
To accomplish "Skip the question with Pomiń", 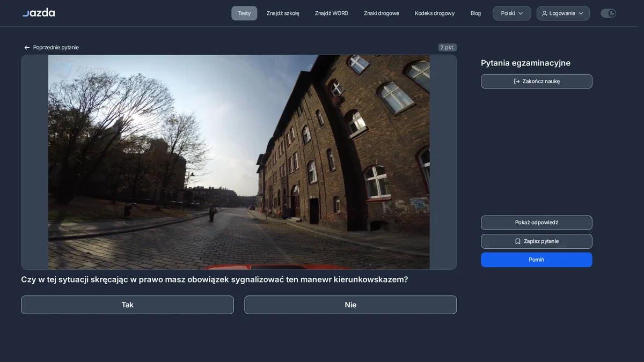I will [537, 260].
